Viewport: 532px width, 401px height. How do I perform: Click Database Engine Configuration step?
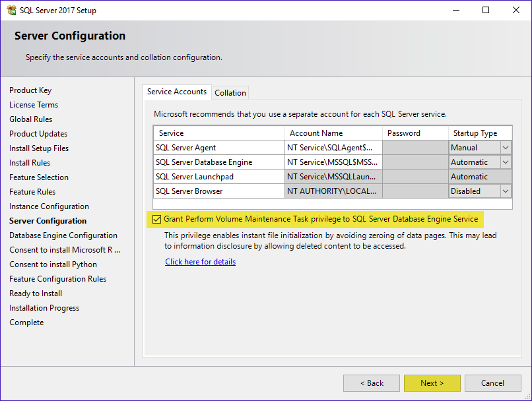(63, 235)
